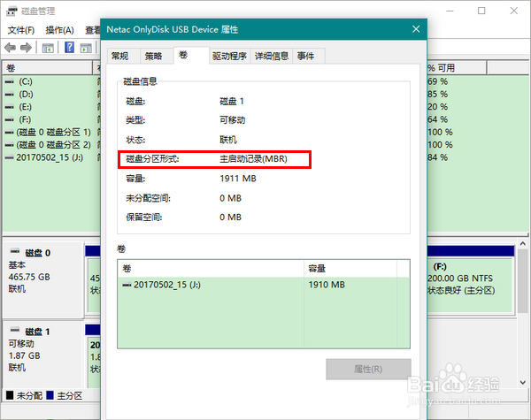
Task: Click the disabled 属性(R) button
Action: tap(368, 370)
